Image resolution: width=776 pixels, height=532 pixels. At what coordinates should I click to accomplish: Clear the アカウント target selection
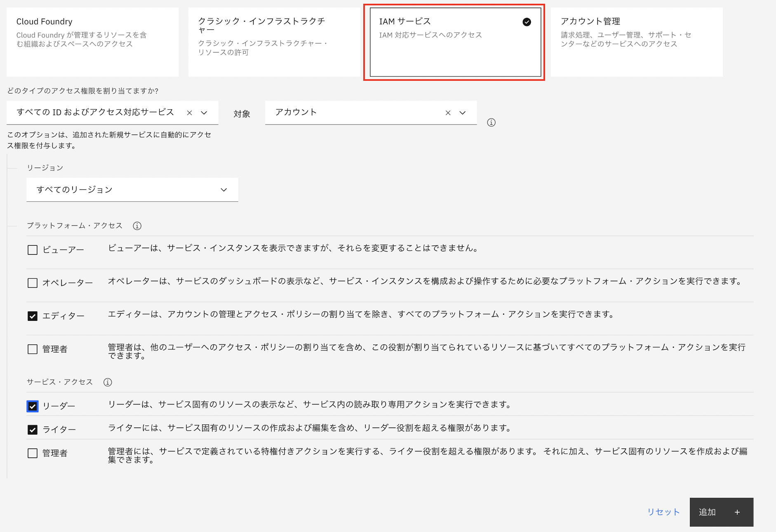point(448,113)
